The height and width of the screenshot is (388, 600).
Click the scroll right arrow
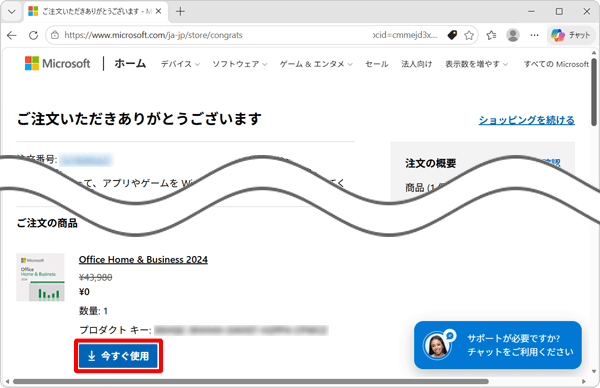click(x=584, y=381)
